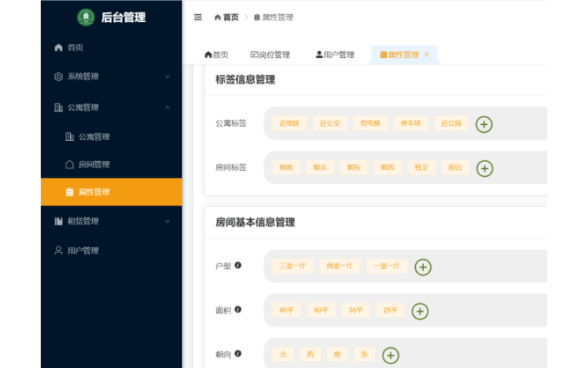588x368 pixels.
Task: Switch to the 岗位管理 tab
Action: [x=270, y=55]
